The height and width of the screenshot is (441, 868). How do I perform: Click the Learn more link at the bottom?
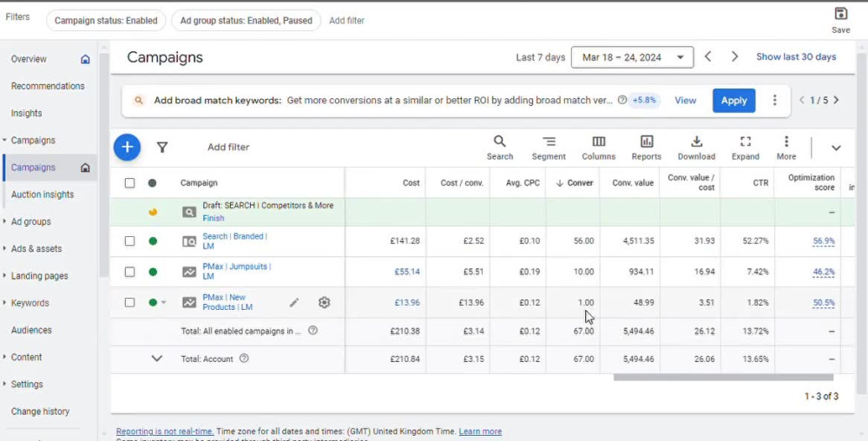(x=480, y=431)
